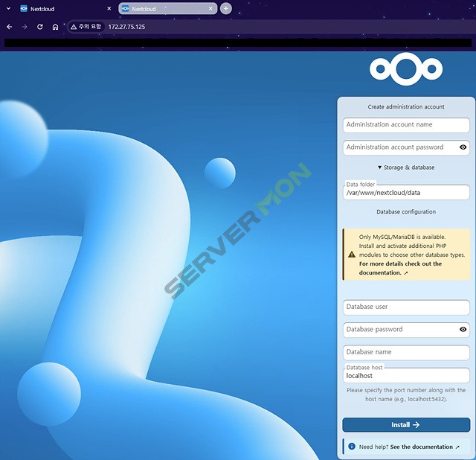Open the See the documentation help link
476x460 pixels.
click(x=425, y=447)
